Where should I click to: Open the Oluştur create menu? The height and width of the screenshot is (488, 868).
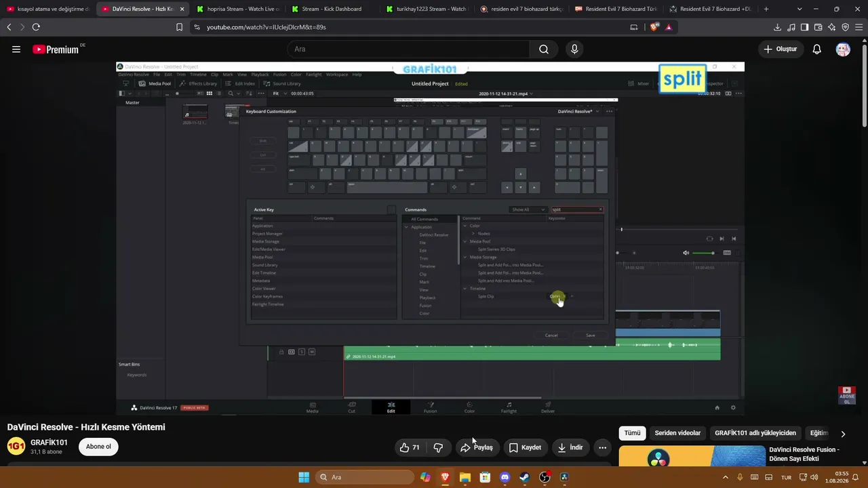[781, 49]
